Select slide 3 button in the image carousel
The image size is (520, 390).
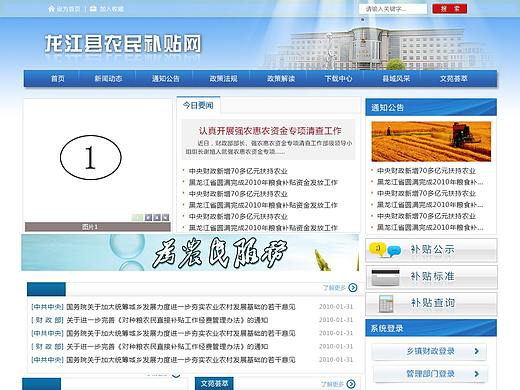click(x=157, y=218)
